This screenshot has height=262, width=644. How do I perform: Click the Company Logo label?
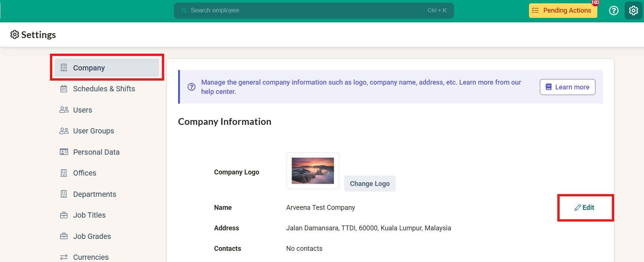tap(236, 172)
